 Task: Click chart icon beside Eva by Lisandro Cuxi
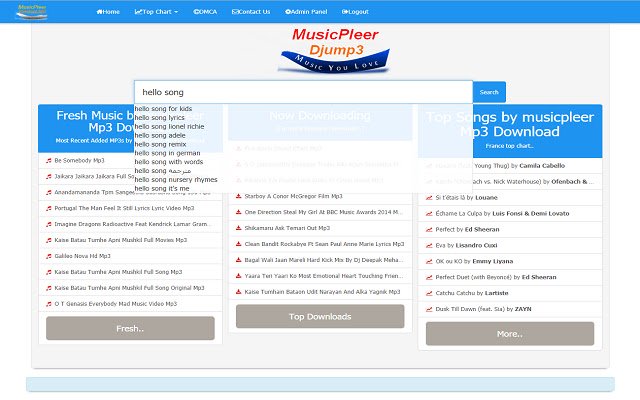[429, 245]
